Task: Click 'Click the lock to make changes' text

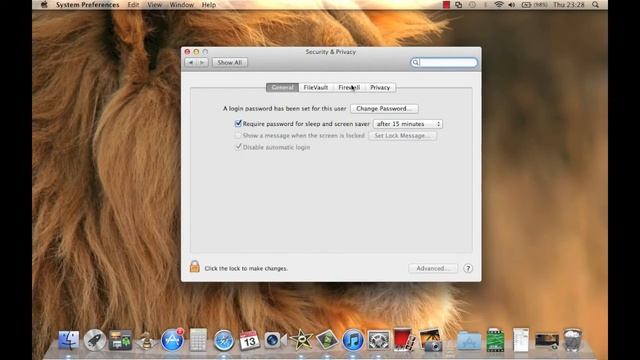Action: coord(246,268)
